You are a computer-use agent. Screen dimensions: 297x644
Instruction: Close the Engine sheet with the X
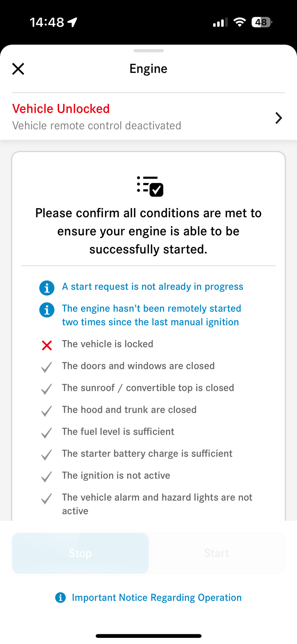(18, 69)
